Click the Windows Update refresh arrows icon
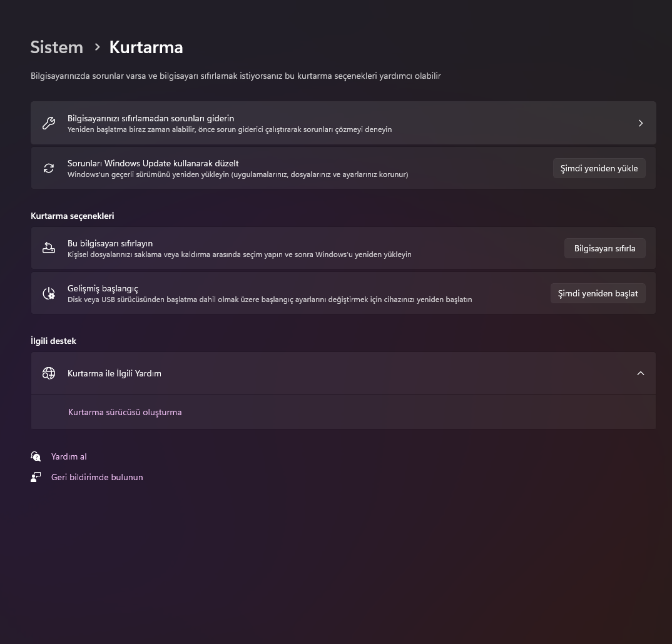Viewport: 672px width, 644px height. pyautogui.click(x=49, y=168)
